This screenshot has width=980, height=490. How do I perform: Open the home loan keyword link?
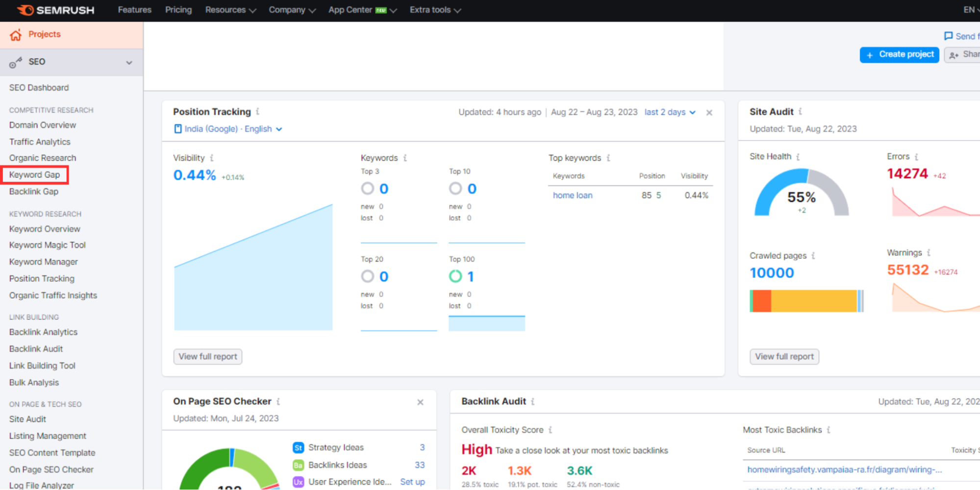click(x=572, y=195)
